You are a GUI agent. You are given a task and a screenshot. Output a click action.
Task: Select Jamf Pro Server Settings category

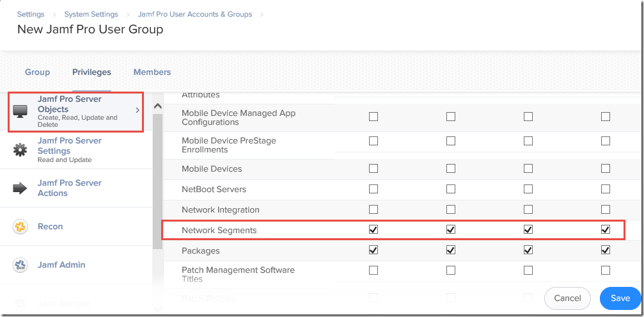pos(76,150)
